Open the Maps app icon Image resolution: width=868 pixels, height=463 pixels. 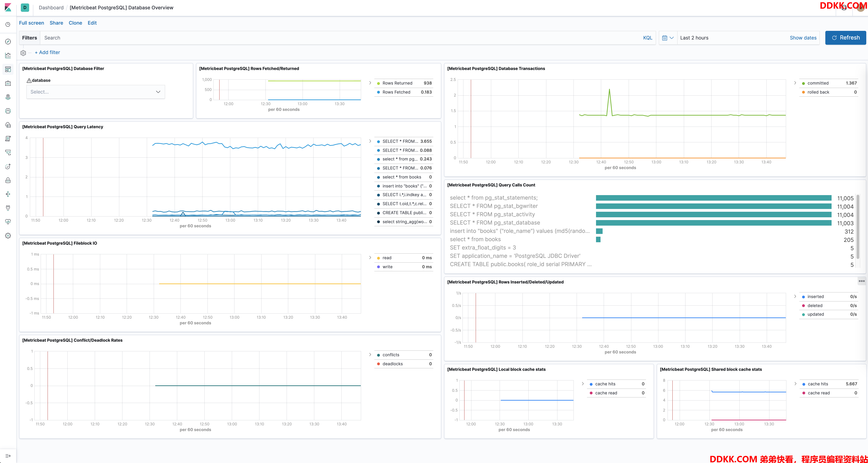[8, 97]
